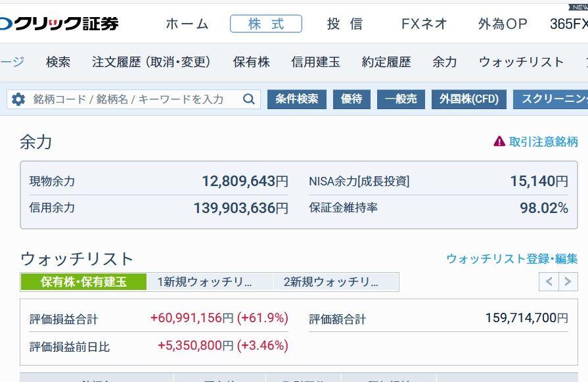
Task: Open the 取引注意銘柄 link
Action: (543, 141)
